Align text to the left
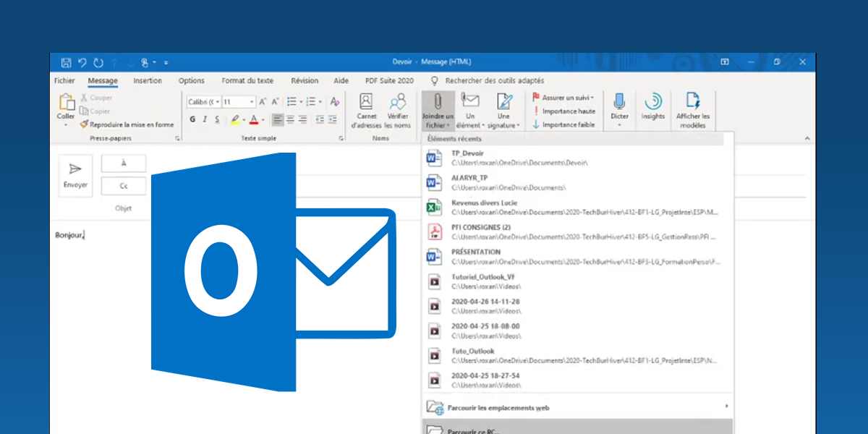 coord(278,120)
